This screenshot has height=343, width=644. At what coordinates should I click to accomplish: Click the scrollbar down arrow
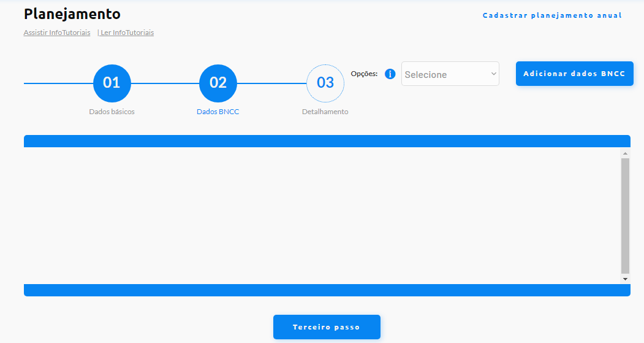pyautogui.click(x=625, y=279)
